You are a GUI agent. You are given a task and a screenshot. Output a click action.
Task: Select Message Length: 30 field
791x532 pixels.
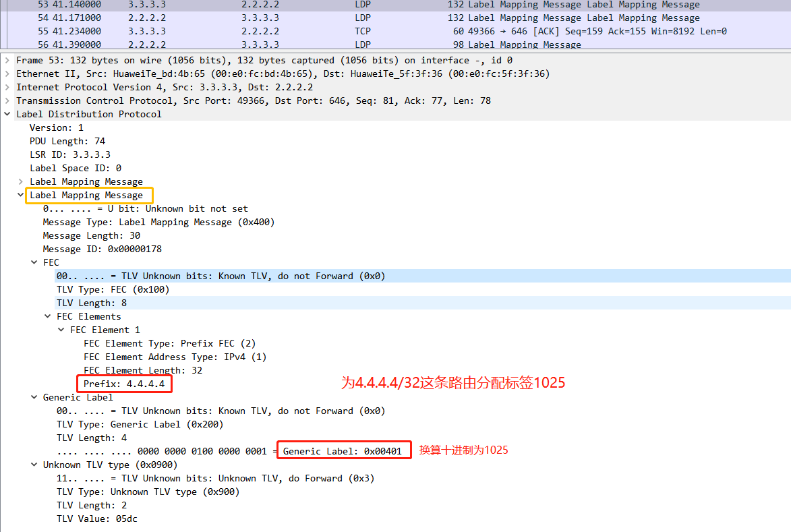[91, 235]
